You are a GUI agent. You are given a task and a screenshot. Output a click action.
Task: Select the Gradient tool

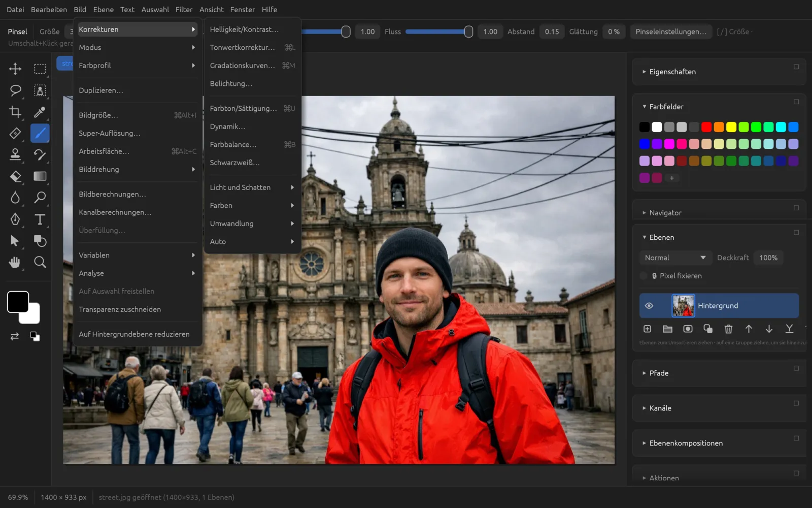tap(40, 176)
